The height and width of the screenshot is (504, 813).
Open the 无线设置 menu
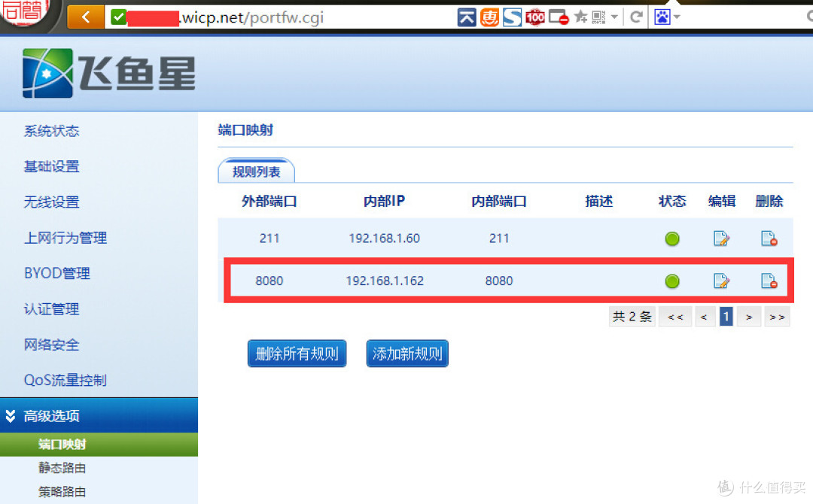click(51, 202)
